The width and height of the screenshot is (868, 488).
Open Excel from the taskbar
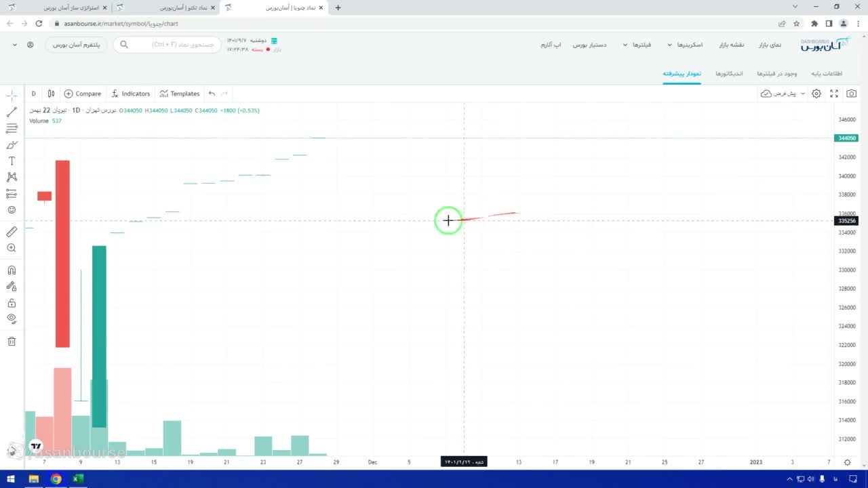coord(77,479)
